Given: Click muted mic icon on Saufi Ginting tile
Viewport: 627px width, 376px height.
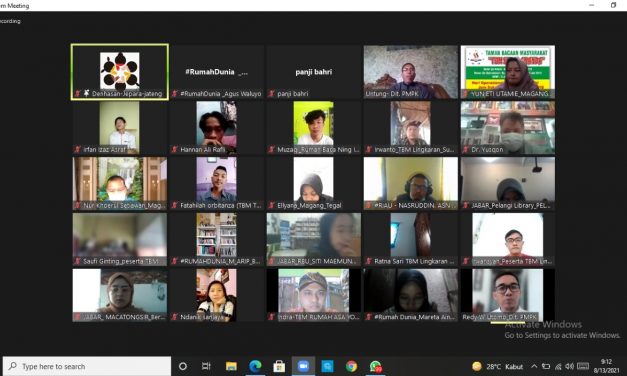Looking at the screenshot, I should pyautogui.click(x=78, y=261).
